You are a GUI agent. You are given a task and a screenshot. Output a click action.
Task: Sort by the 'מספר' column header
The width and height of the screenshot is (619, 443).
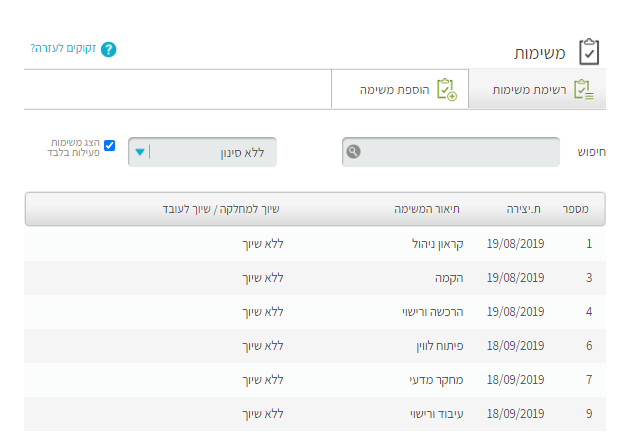click(x=575, y=209)
